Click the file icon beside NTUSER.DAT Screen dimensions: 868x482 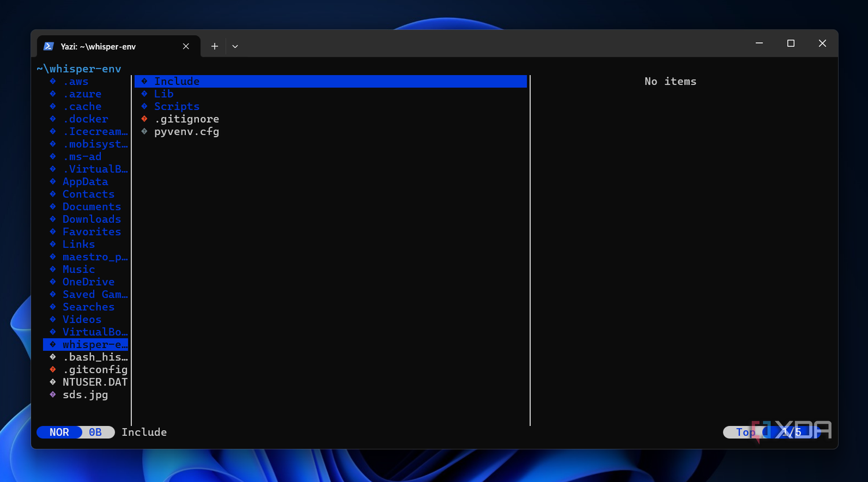coord(53,382)
